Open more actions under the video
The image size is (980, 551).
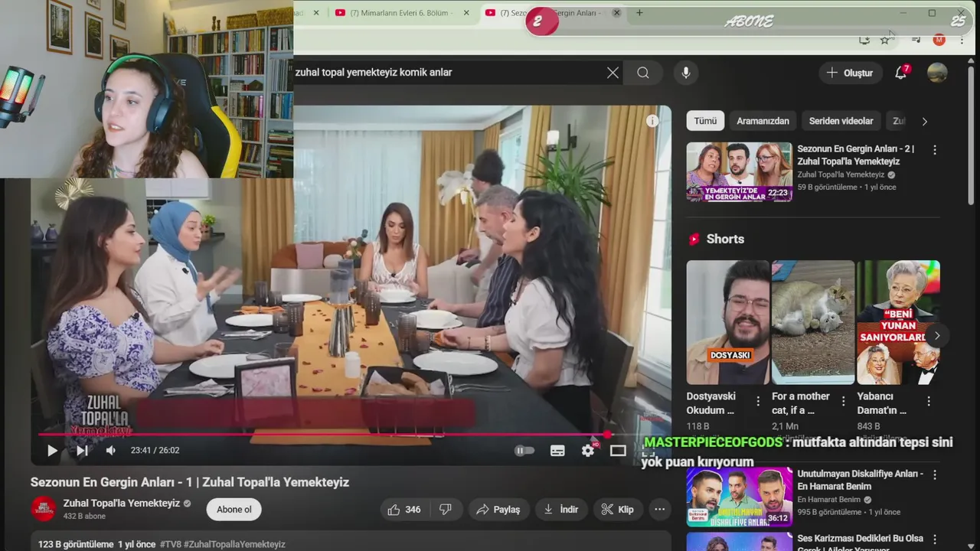660,510
